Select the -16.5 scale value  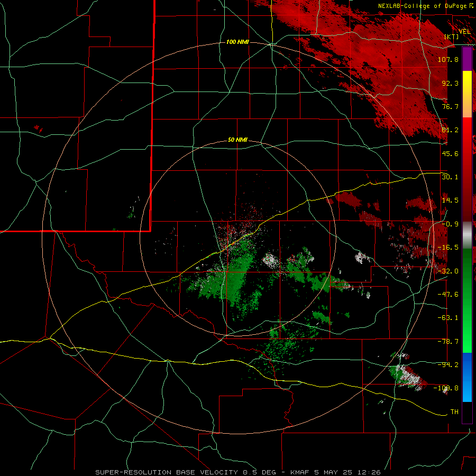click(448, 248)
